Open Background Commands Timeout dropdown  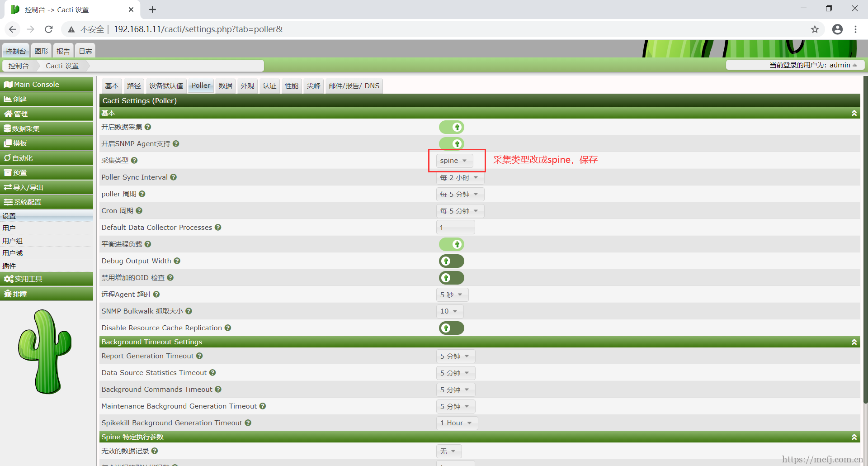(455, 390)
